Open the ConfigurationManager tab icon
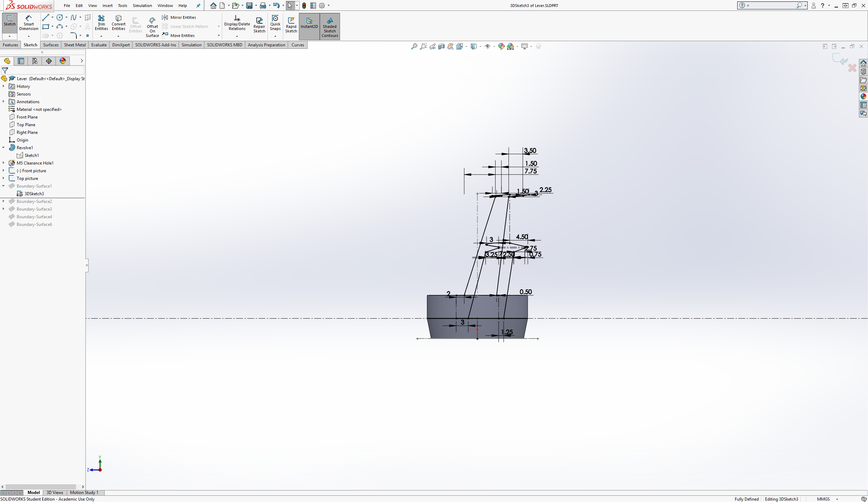This screenshot has width=868, height=502. coord(35,61)
